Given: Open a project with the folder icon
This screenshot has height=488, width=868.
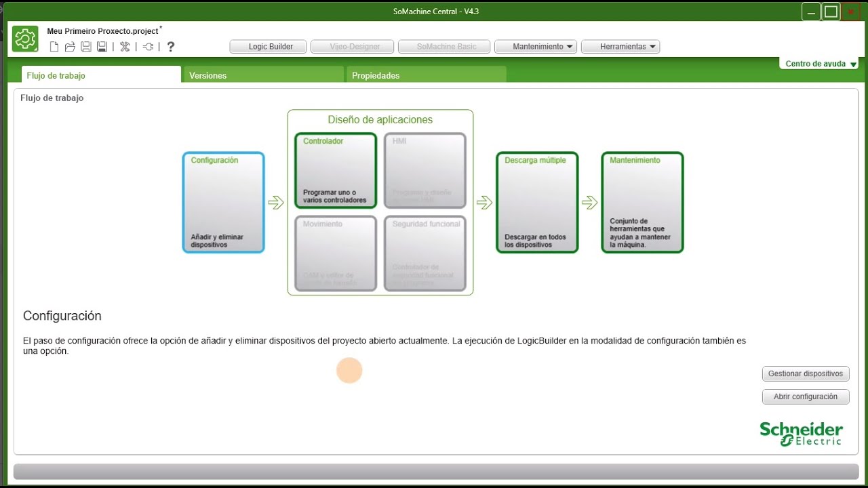Looking at the screenshot, I should pos(70,47).
